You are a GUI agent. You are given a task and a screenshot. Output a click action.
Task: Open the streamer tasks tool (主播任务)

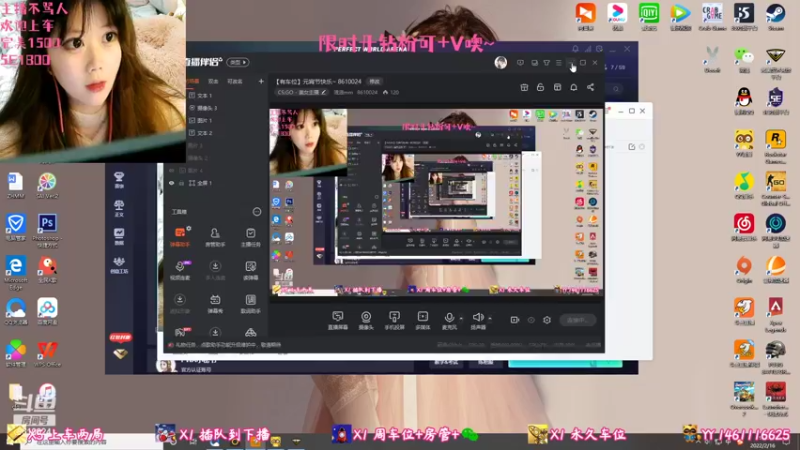tap(251, 237)
